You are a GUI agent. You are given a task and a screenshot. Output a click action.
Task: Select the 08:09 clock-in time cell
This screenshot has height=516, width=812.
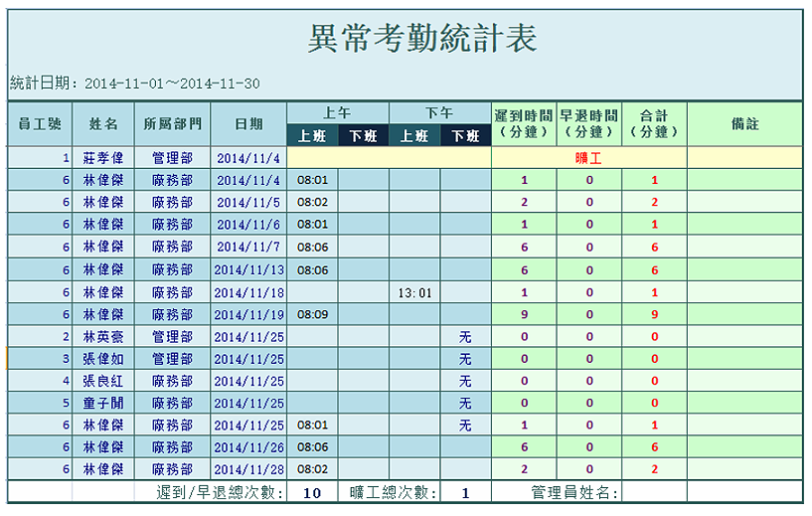312,314
